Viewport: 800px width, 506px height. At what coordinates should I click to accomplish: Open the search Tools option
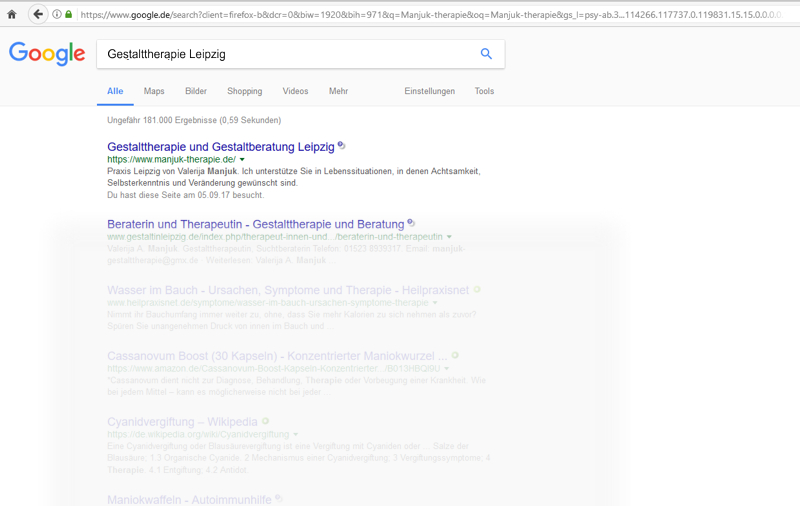(x=484, y=91)
